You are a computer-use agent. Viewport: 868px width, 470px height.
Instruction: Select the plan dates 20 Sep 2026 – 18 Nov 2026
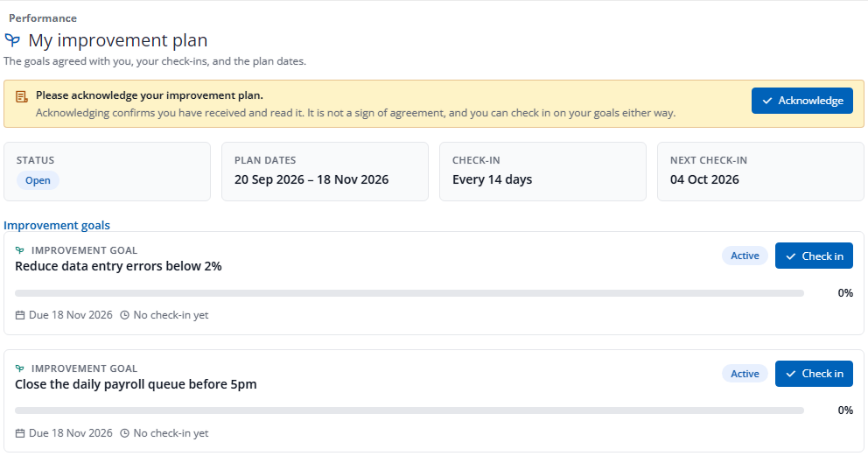click(311, 180)
